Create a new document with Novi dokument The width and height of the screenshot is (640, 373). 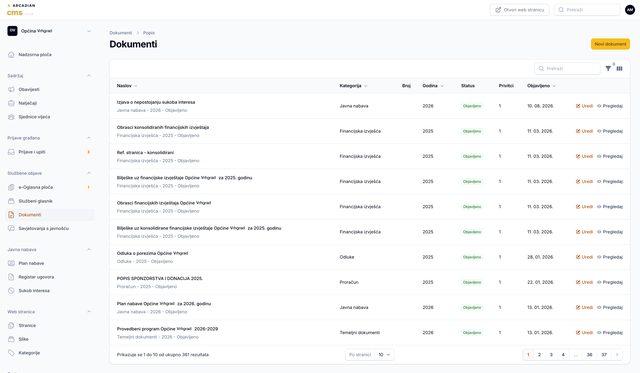click(610, 44)
